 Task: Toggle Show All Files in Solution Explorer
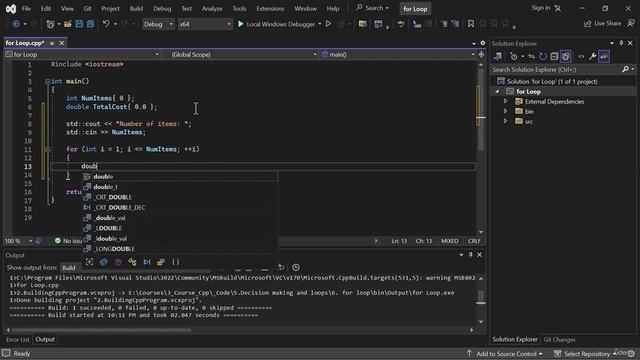tap(565, 56)
